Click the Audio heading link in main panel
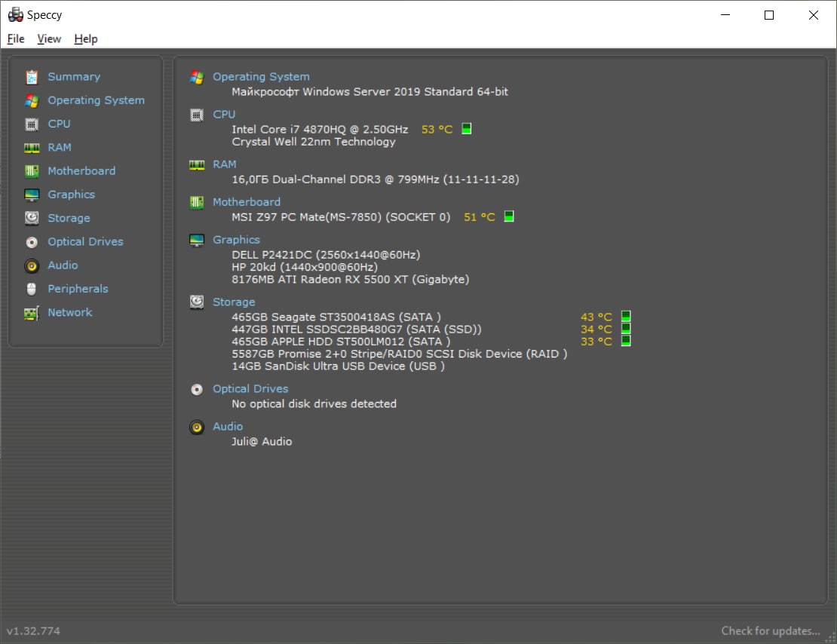 tap(228, 426)
